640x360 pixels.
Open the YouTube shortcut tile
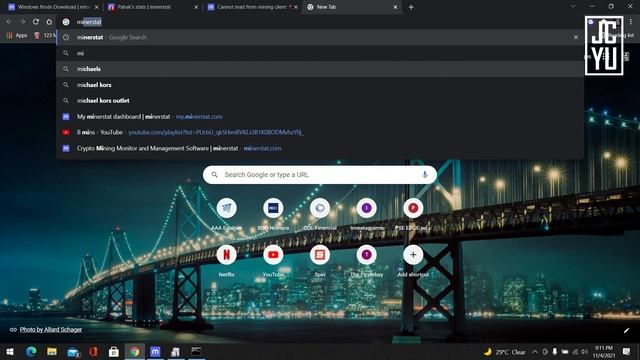point(273,255)
